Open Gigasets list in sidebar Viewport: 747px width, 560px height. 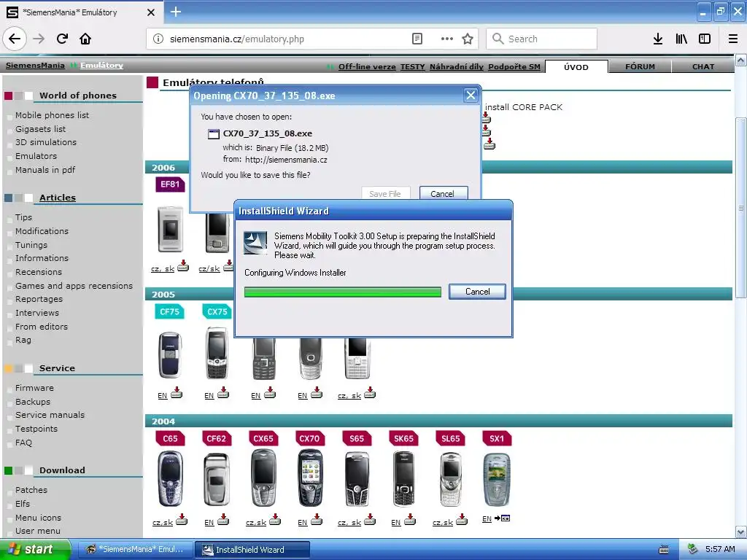pyautogui.click(x=41, y=129)
